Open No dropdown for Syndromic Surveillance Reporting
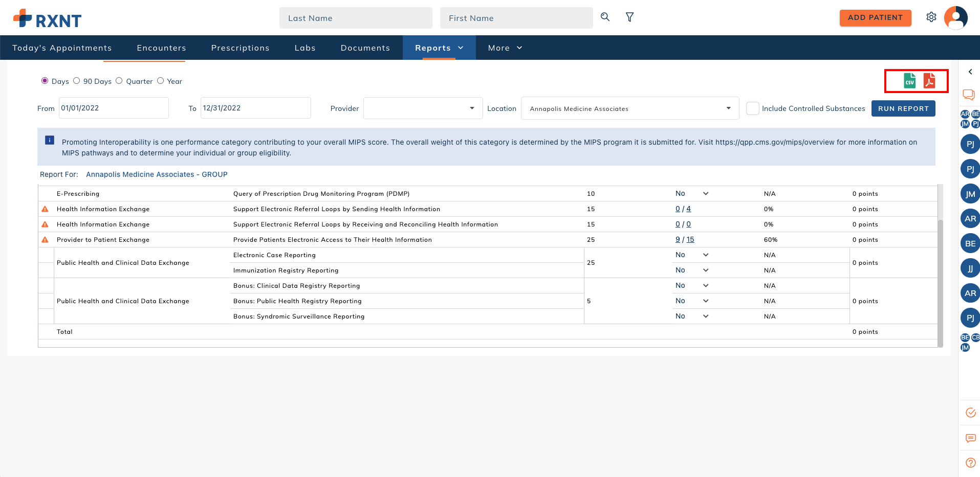980x477 pixels. pyautogui.click(x=692, y=316)
